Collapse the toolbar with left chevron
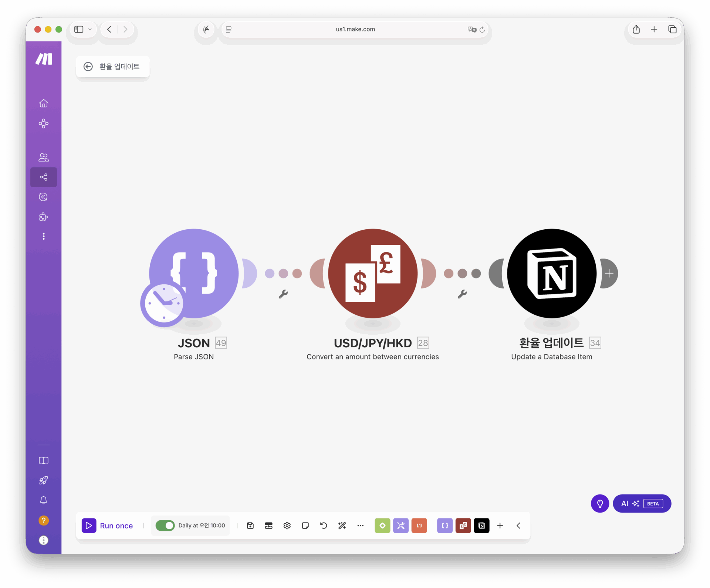This screenshot has height=588, width=710. pos(518,526)
